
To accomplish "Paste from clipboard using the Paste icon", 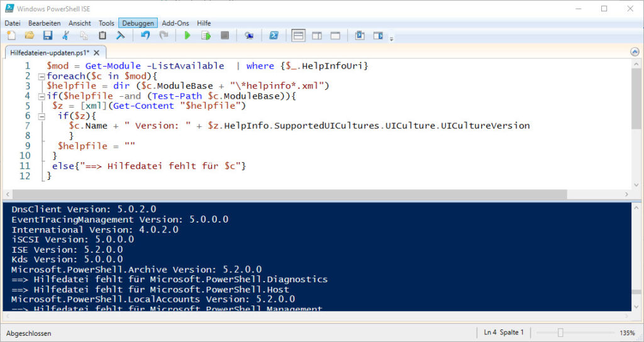I will click(103, 36).
